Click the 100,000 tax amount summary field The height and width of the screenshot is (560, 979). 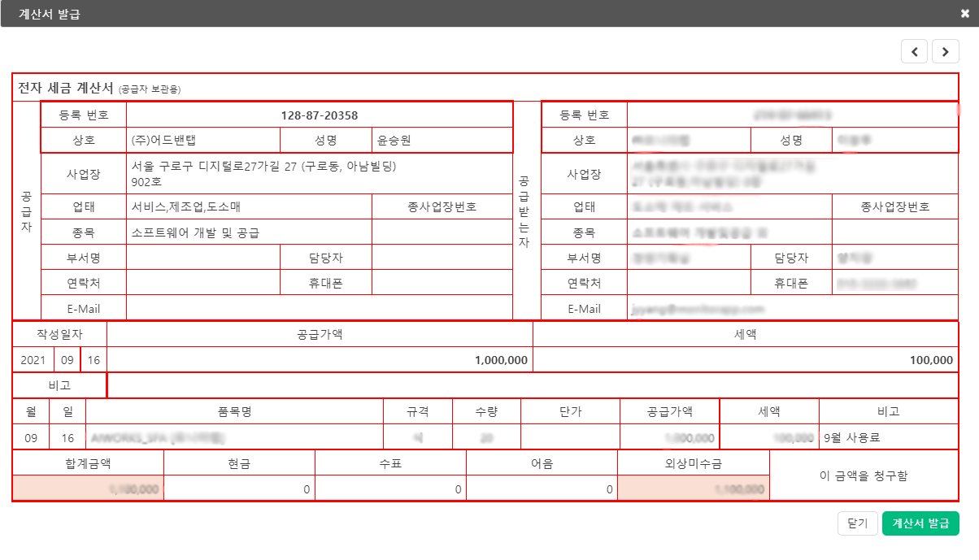pos(745,359)
